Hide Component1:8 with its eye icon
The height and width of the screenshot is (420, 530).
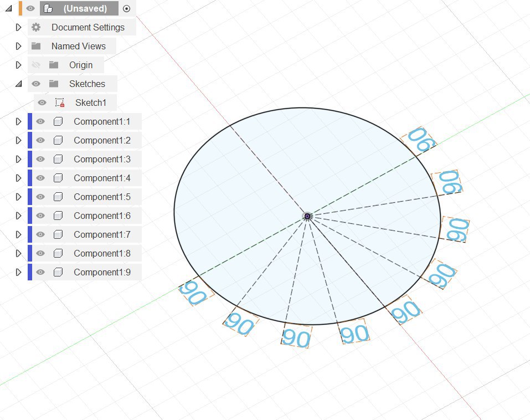[x=40, y=253]
